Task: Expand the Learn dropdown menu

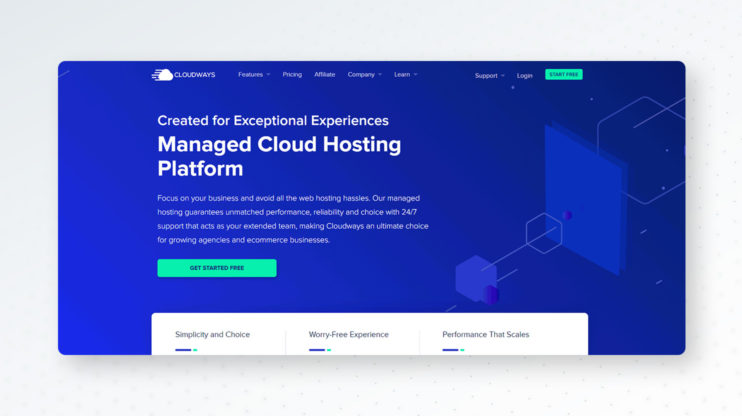Action: (x=406, y=75)
